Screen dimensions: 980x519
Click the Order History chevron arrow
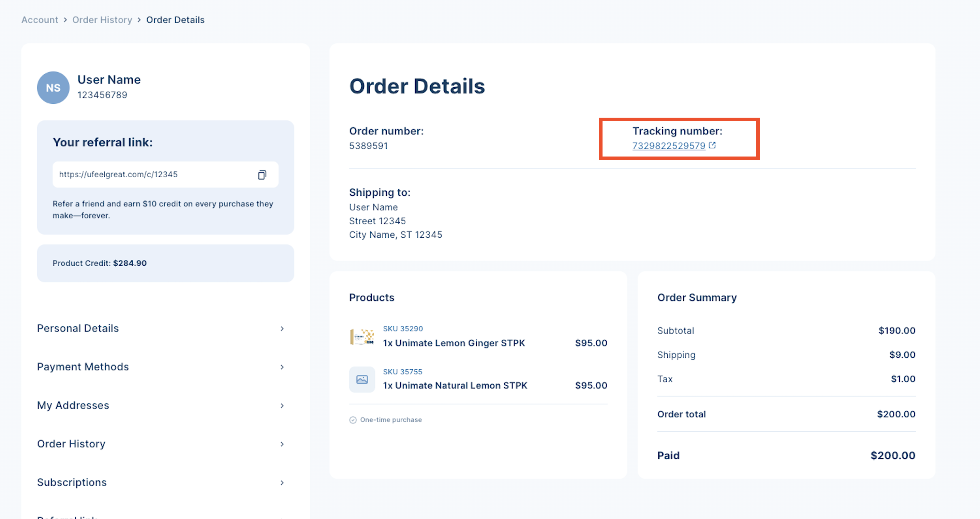tap(282, 444)
